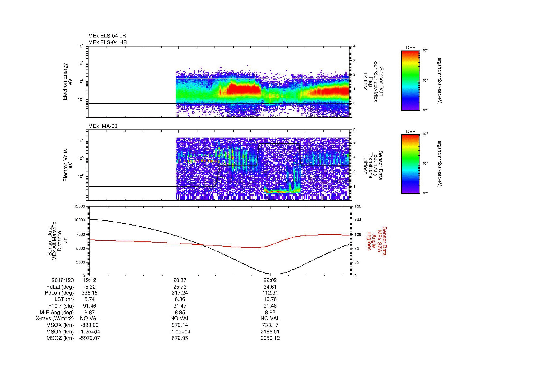Select the 'Electron Volts eV' axis label
The width and height of the screenshot is (555, 392).
coord(68,165)
